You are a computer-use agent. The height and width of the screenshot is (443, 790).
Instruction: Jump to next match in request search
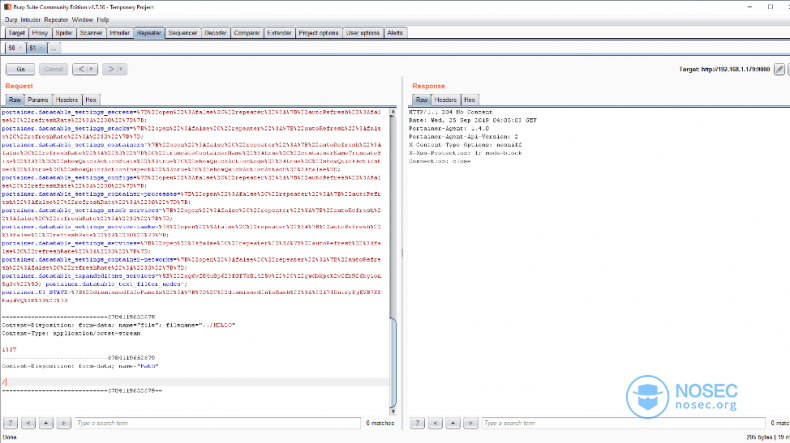pyautogui.click(x=63, y=423)
